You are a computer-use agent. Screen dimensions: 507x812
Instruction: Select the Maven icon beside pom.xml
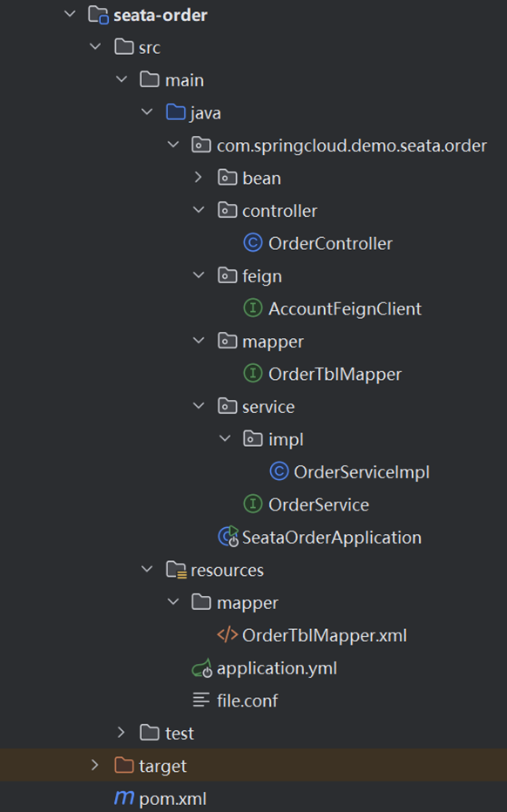tap(125, 797)
